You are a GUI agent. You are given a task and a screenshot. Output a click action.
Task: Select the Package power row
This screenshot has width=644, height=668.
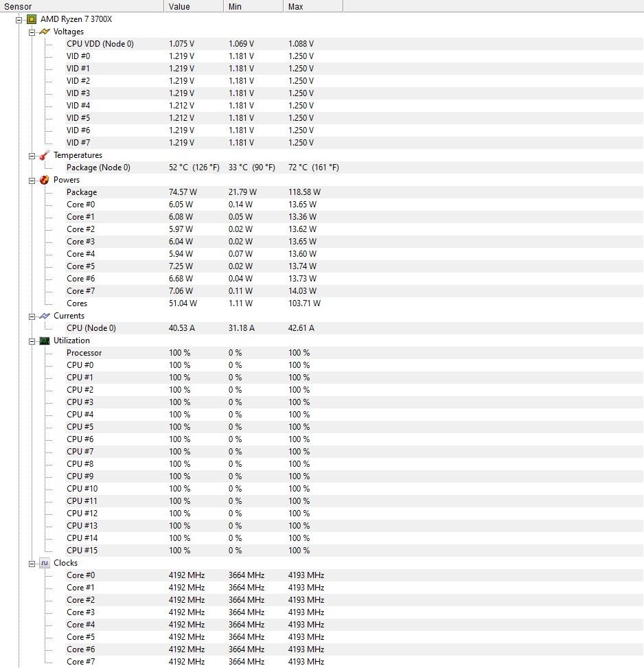pyautogui.click(x=354, y=192)
